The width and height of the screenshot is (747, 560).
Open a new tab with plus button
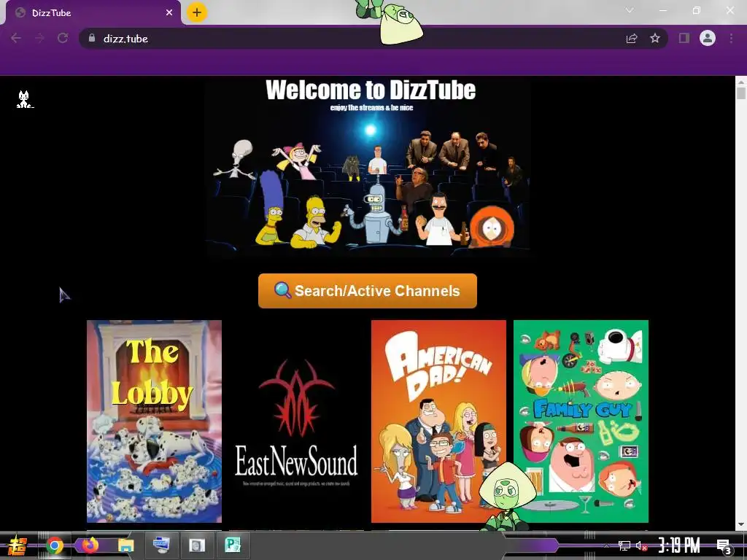(197, 12)
